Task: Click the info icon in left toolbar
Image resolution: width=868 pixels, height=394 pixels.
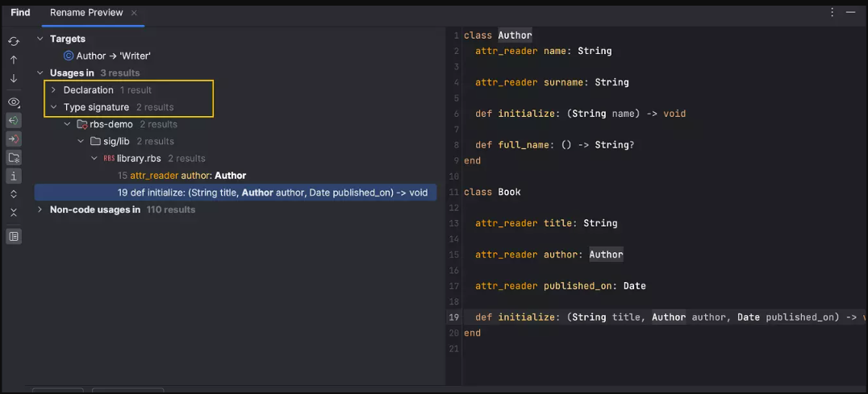Action: coord(14,176)
